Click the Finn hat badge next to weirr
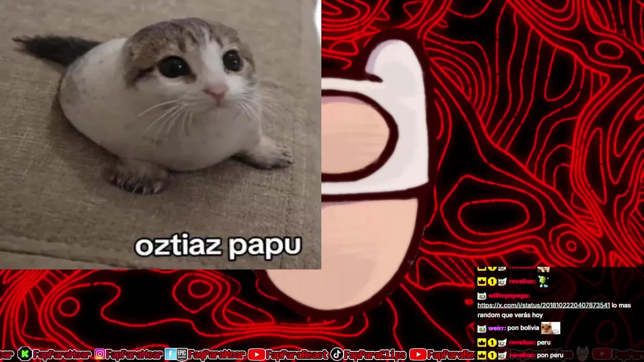This screenshot has height=362, width=644. 482,328
